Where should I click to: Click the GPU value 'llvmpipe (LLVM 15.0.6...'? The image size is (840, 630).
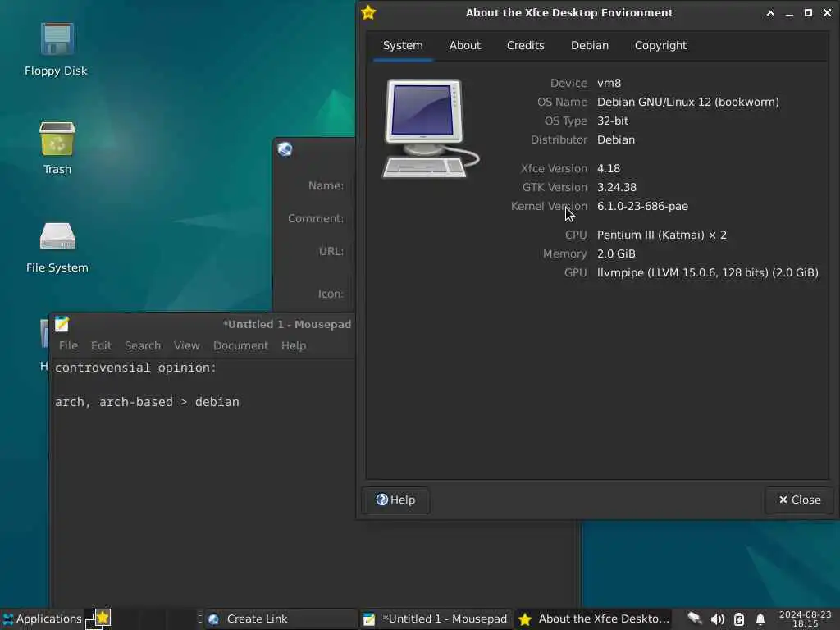click(x=708, y=272)
